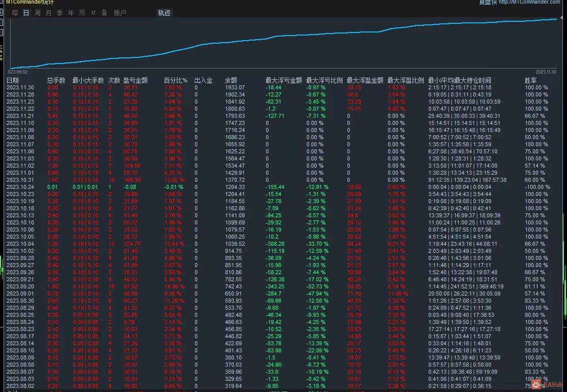Click the 104.56 profit amount

[132, 166]
